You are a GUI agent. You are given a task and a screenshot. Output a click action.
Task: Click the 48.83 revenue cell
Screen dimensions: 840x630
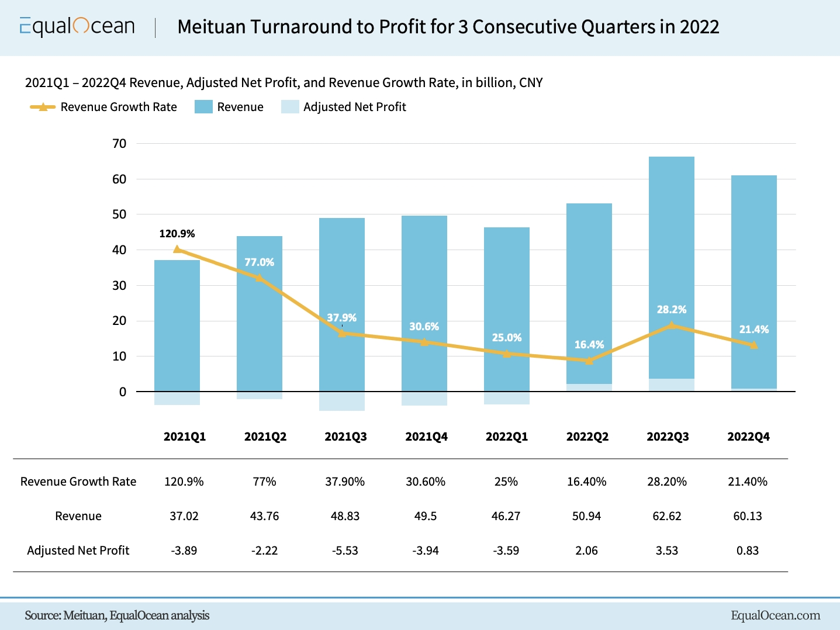345,516
